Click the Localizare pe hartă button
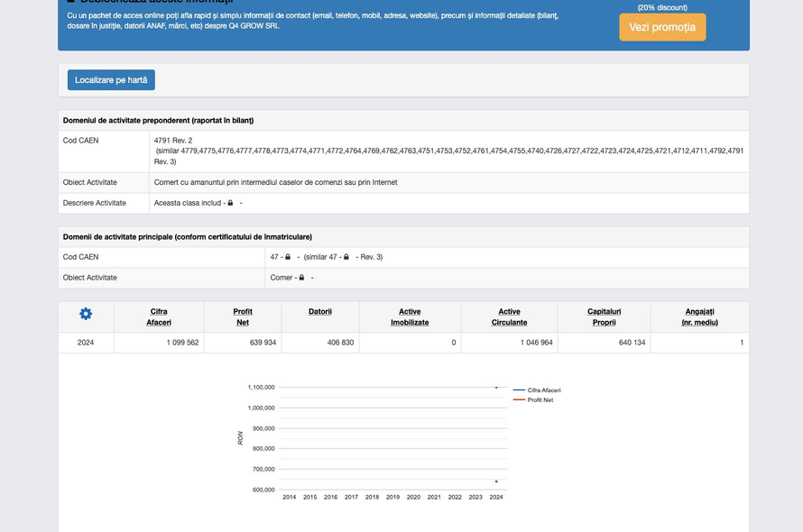Screen dimensions: 803x532 pos(111,80)
